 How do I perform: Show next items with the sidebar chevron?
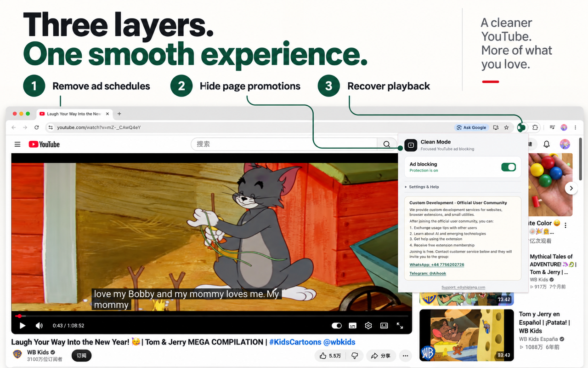[571, 188]
